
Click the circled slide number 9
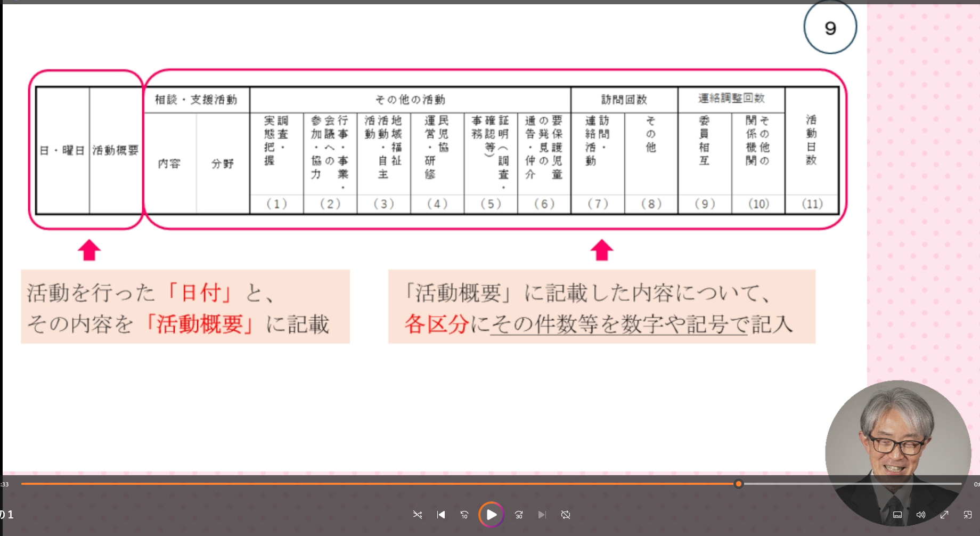point(830,28)
